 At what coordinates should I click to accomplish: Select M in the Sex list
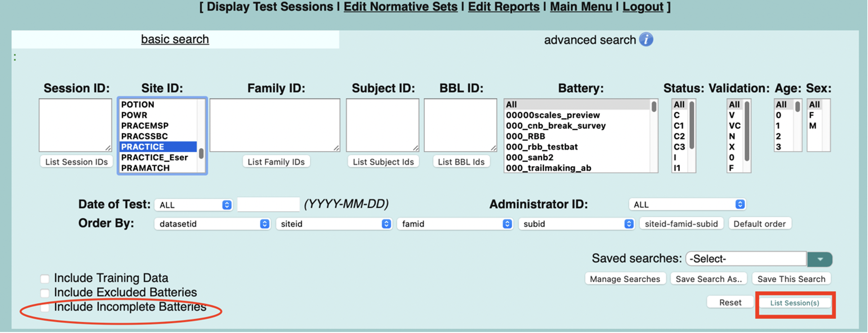pos(815,126)
